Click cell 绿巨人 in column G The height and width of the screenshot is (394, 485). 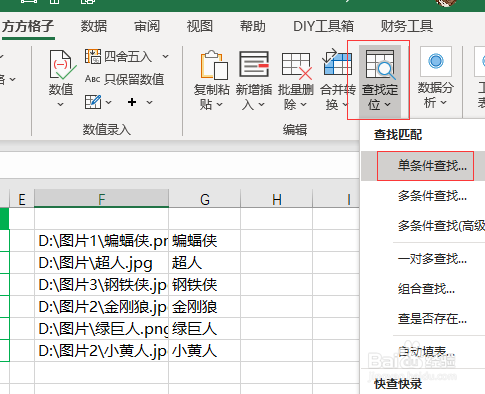pyautogui.click(x=205, y=329)
